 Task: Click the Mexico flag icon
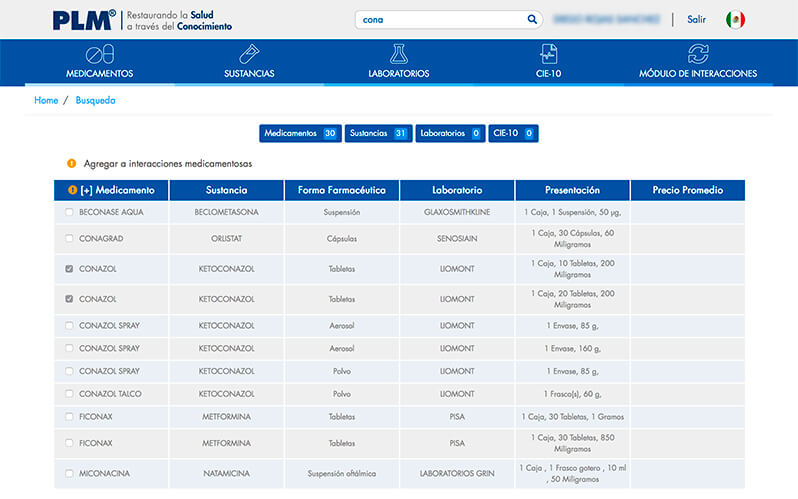pos(735,20)
